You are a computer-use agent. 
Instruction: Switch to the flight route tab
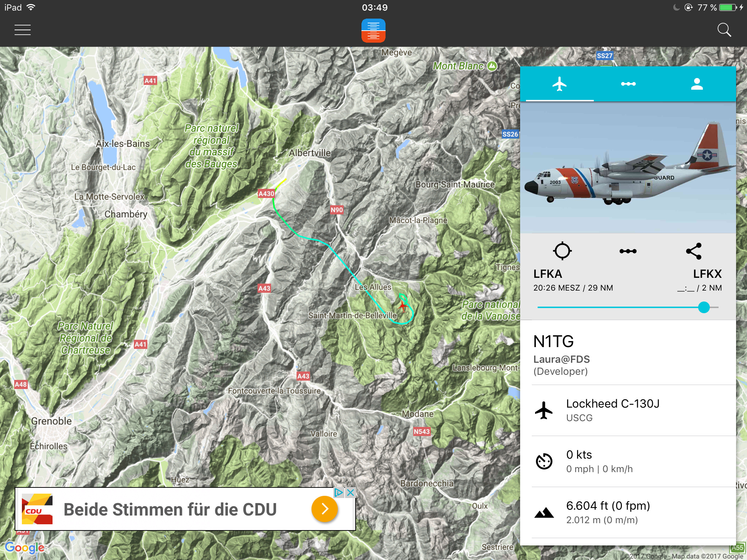click(x=628, y=84)
